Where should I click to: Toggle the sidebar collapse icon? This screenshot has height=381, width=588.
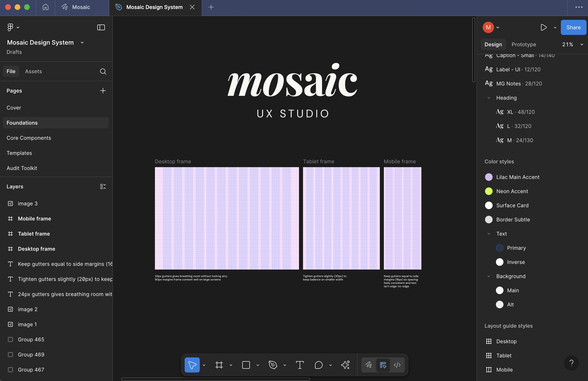[101, 27]
